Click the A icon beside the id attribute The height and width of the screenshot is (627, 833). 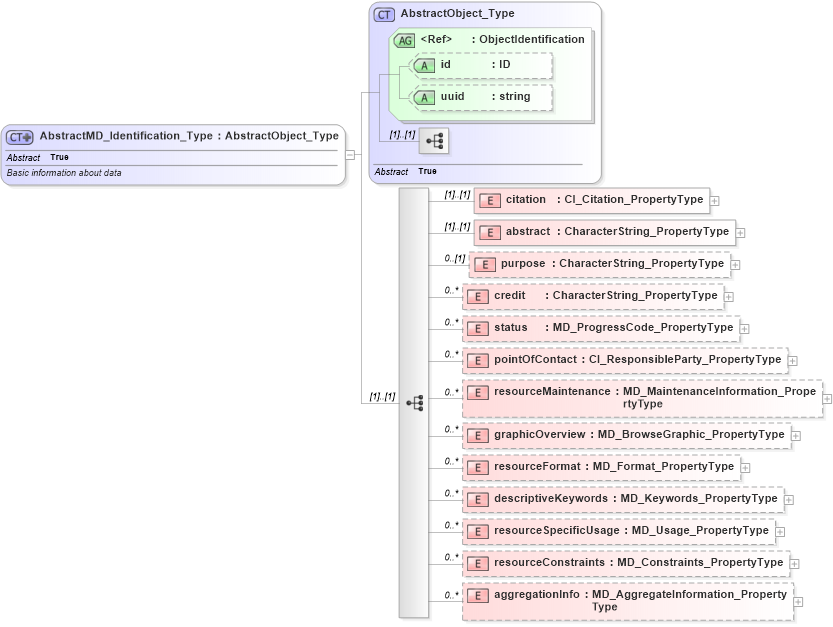(x=425, y=65)
